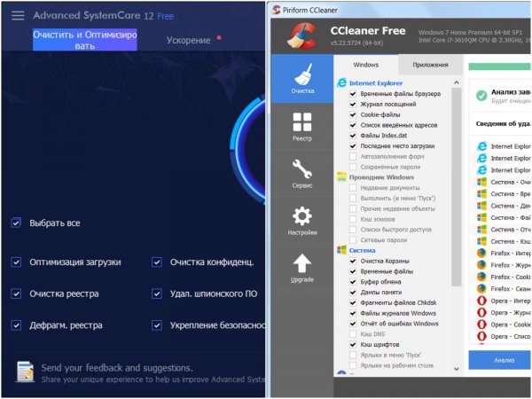Enable Ярлыки на рабочем столе checkbox
The image size is (532, 399).
click(x=353, y=365)
